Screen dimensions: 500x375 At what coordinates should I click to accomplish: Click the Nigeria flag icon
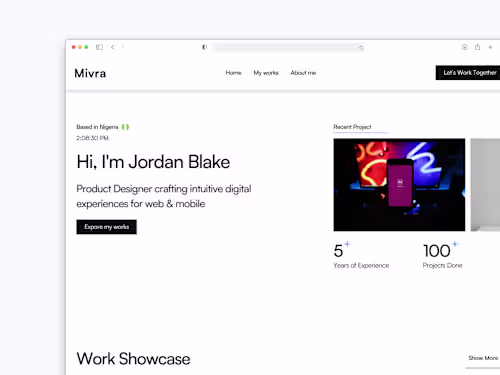pyautogui.click(x=125, y=127)
